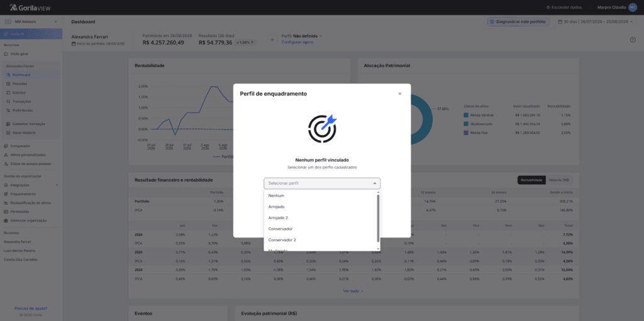
Task: Open Posições from the sidebar icon
Action: coord(8,84)
